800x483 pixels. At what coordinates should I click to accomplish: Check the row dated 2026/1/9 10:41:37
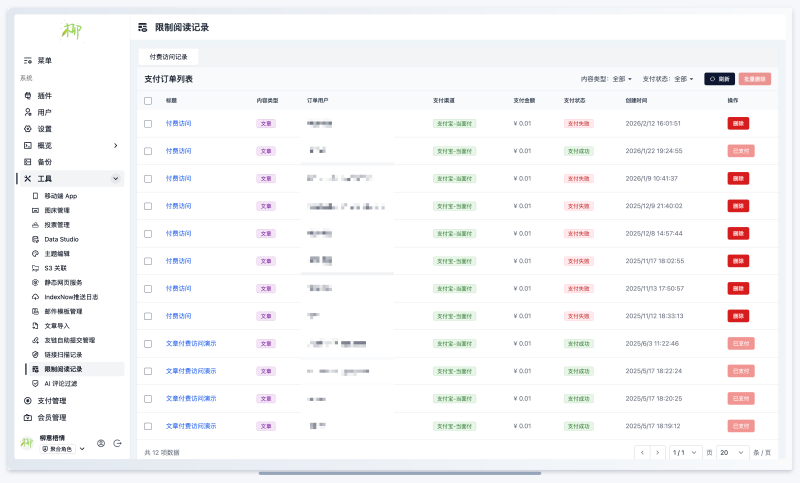click(148, 179)
